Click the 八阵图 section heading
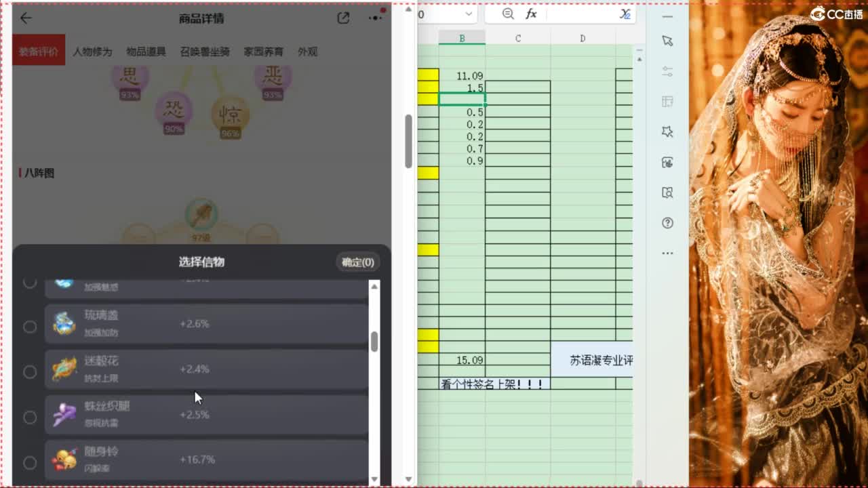Screen dimensions: 868x488 click(39, 173)
